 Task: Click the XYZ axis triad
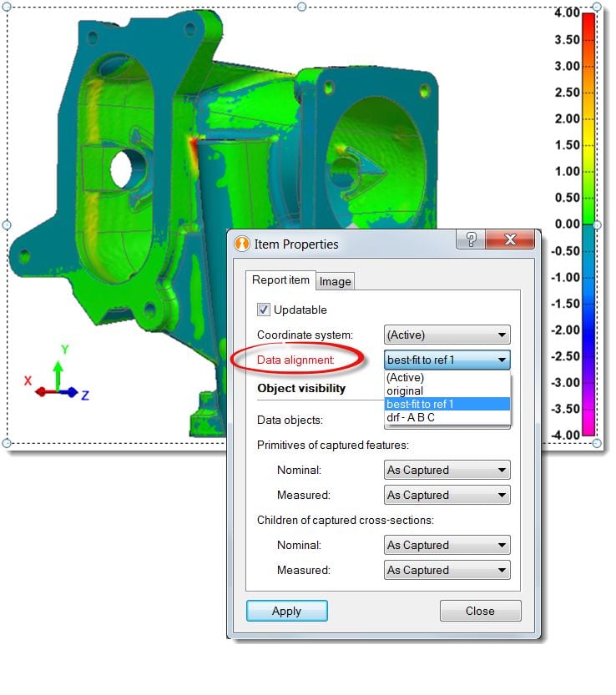pyautogui.click(x=57, y=372)
